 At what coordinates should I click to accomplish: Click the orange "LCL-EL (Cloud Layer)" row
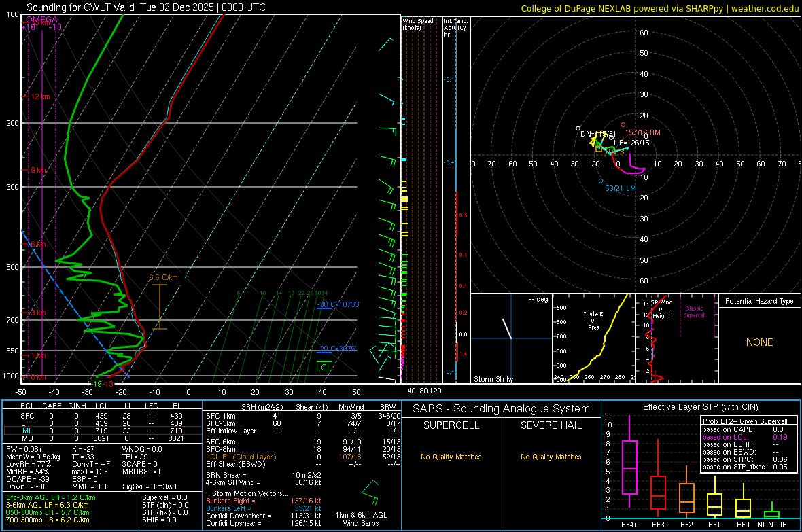[303, 457]
